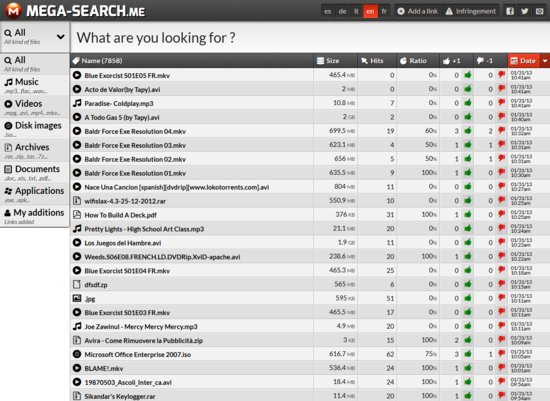Click image icon of .jpg file row
The width and height of the screenshot is (550, 401).
(x=77, y=298)
